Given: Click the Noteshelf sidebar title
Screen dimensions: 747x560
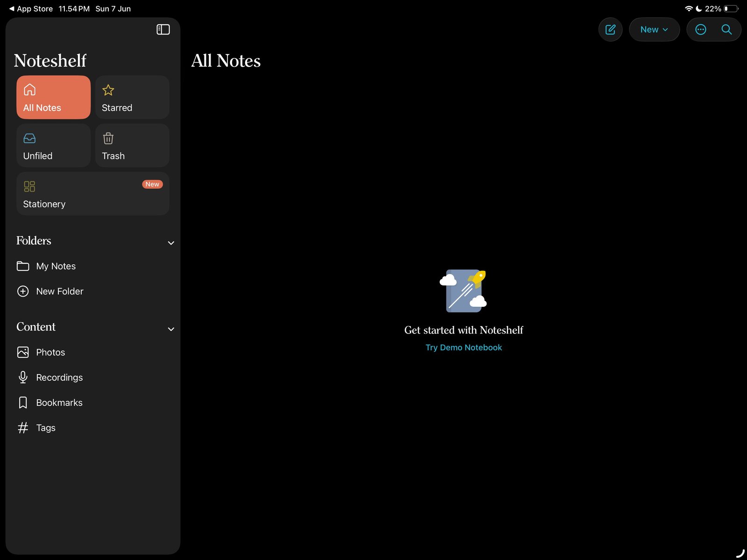Looking at the screenshot, I should (50, 61).
